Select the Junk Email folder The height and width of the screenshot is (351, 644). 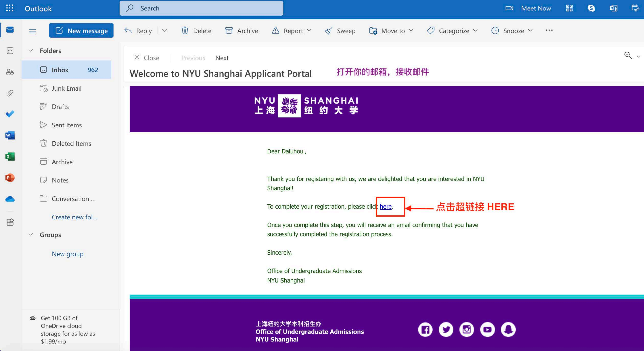pyautogui.click(x=66, y=88)
